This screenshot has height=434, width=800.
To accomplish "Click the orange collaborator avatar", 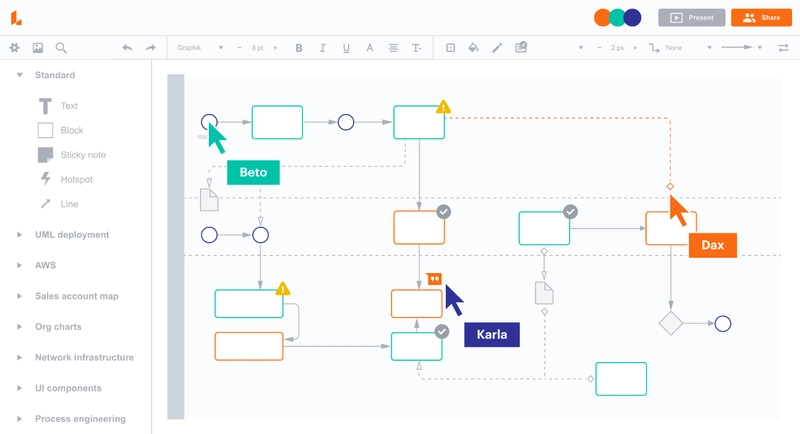I will click(x=603, y=18).
